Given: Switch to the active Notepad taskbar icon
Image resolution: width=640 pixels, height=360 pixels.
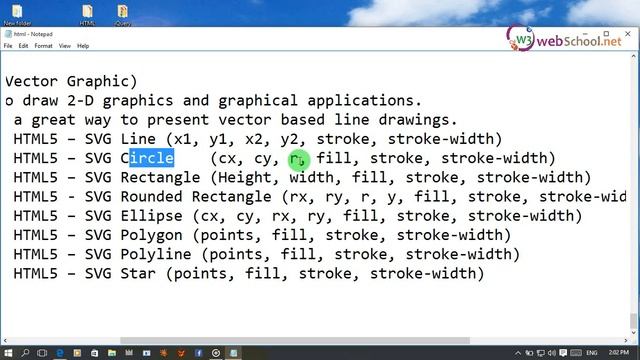Looking at the screenshot, I should click(x=233, y=353).
